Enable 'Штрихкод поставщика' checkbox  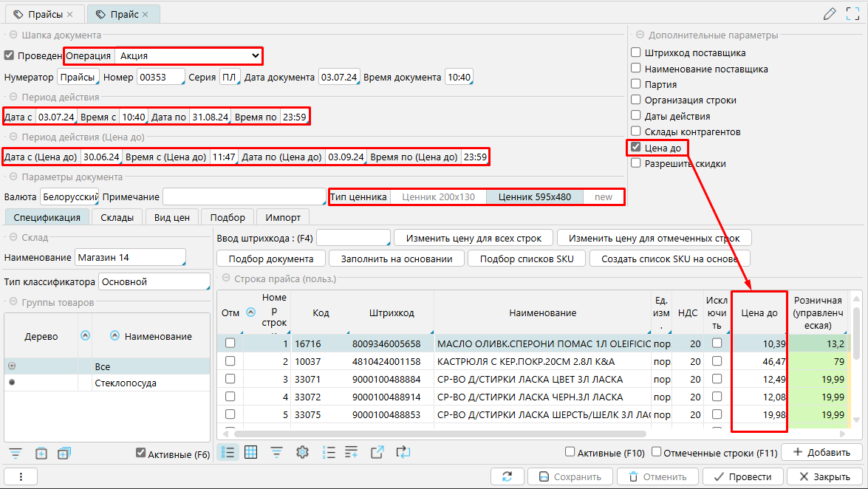pos(635,53)
